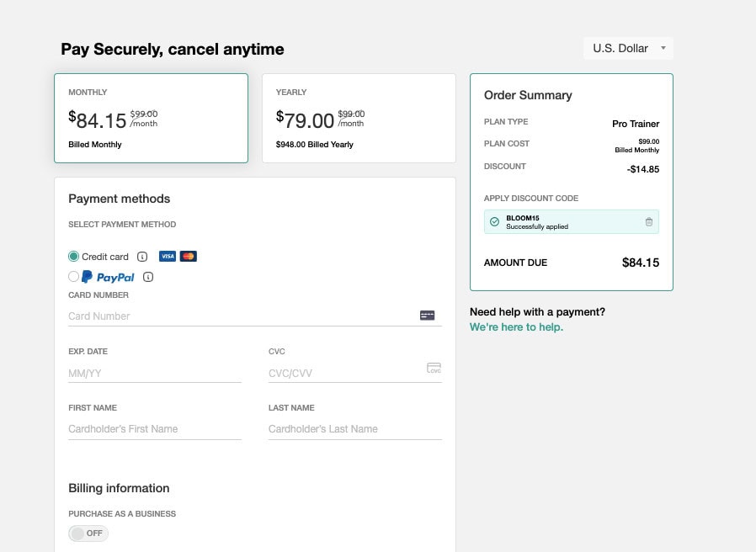
Task: Click the PayPal logo
Action: (x=109, y=277)
